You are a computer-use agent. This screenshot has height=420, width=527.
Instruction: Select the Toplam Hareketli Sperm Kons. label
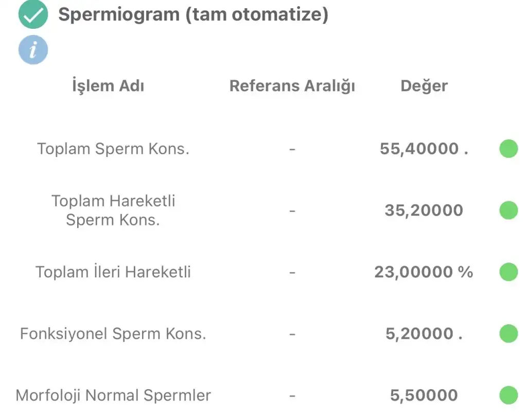[x=113, y=210]
